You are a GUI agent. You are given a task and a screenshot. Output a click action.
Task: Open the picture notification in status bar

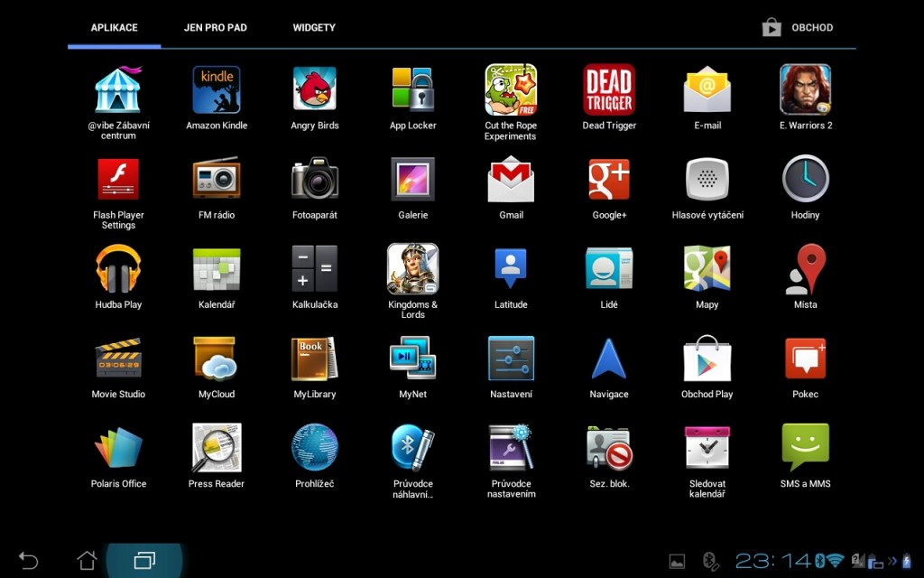(x=677, y=561)
